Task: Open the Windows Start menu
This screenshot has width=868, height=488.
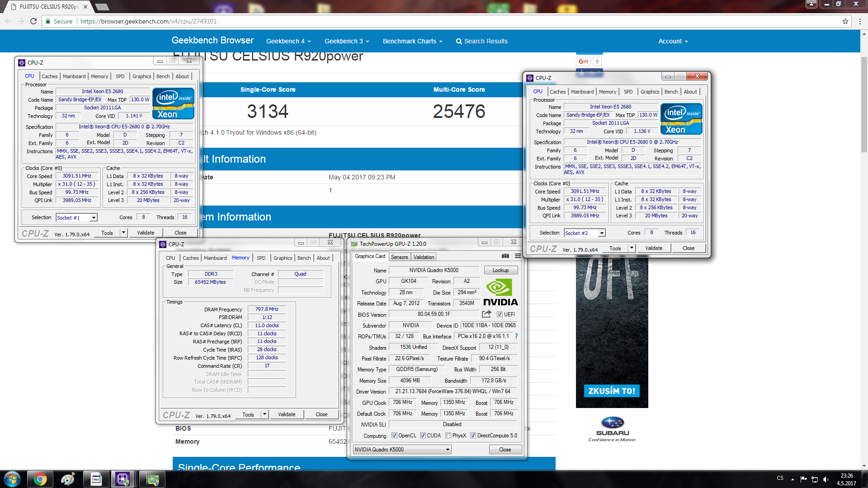Action: (x=12, y=479)
